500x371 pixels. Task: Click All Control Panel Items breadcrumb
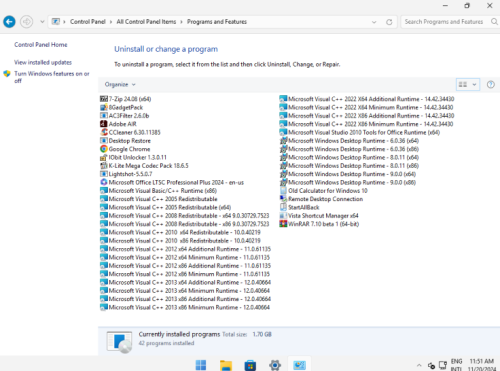click(146, 22)
